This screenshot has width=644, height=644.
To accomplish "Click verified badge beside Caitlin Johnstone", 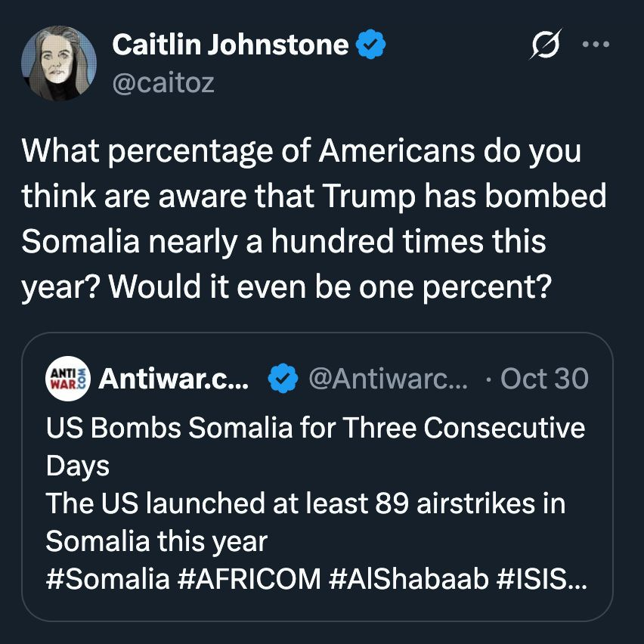I will [370, 46].
